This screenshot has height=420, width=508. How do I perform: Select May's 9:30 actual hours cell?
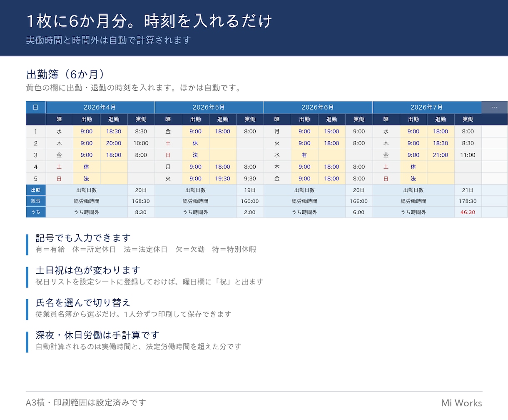250,178
